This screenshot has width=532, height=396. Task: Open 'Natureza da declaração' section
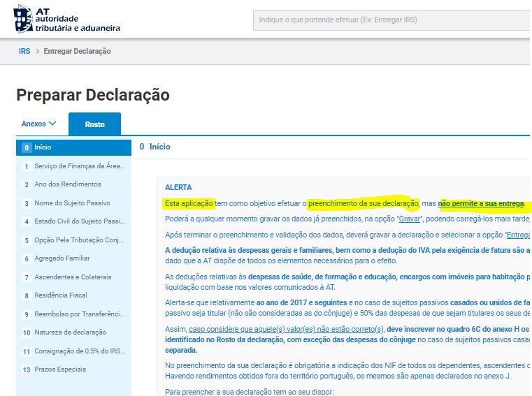coord(73,332)
